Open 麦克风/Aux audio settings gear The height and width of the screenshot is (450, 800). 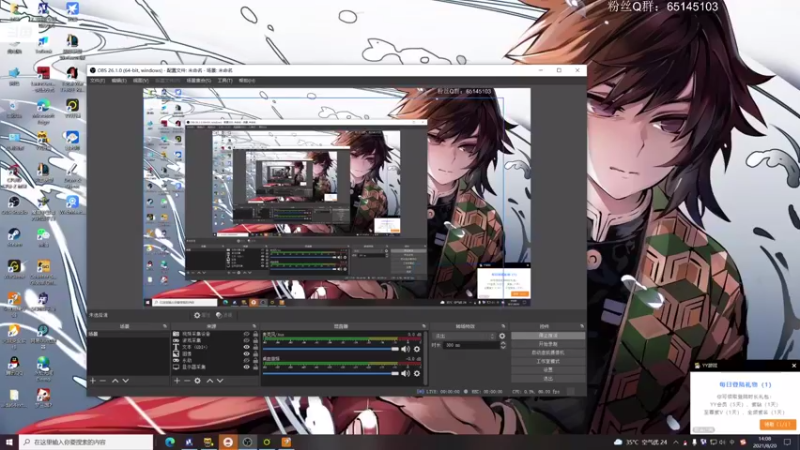(x=417, y=349)
